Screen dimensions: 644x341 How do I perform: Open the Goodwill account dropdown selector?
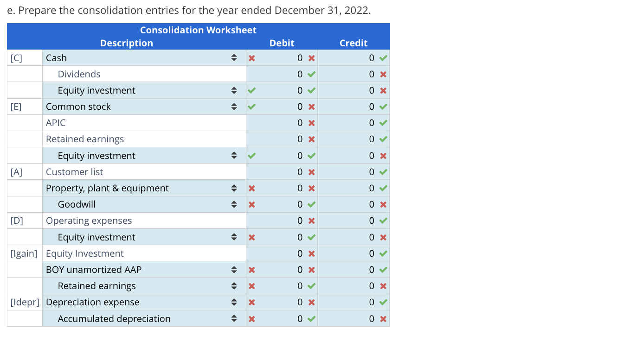click(234, 204)
